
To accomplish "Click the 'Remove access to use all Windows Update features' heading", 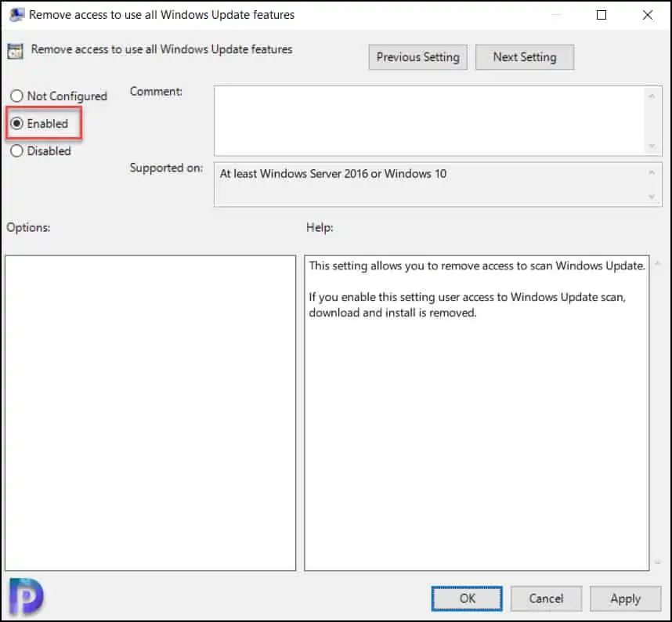I will tap(161, 49).
